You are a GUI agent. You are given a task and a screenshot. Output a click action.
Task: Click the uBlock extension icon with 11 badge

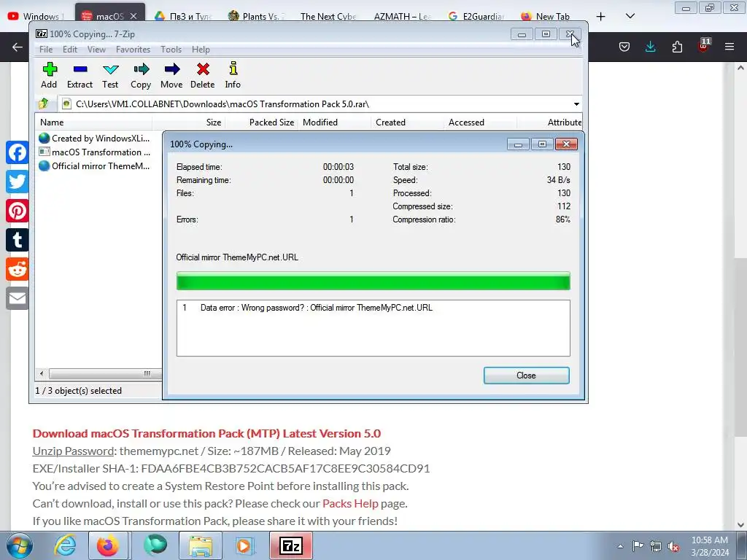(704, 46)
